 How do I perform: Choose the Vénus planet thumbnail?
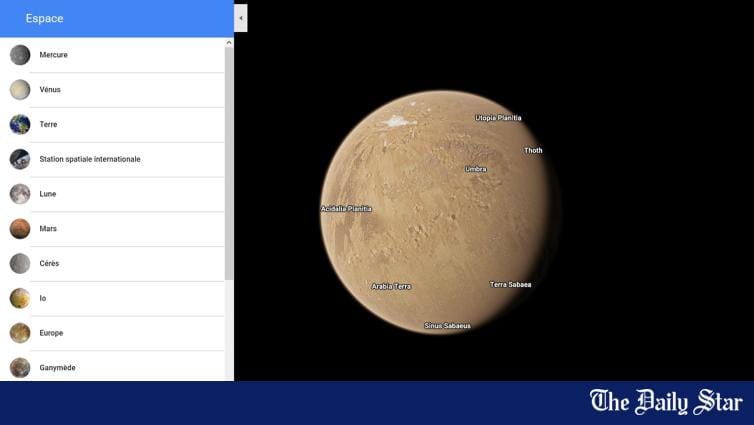point(20,89)
